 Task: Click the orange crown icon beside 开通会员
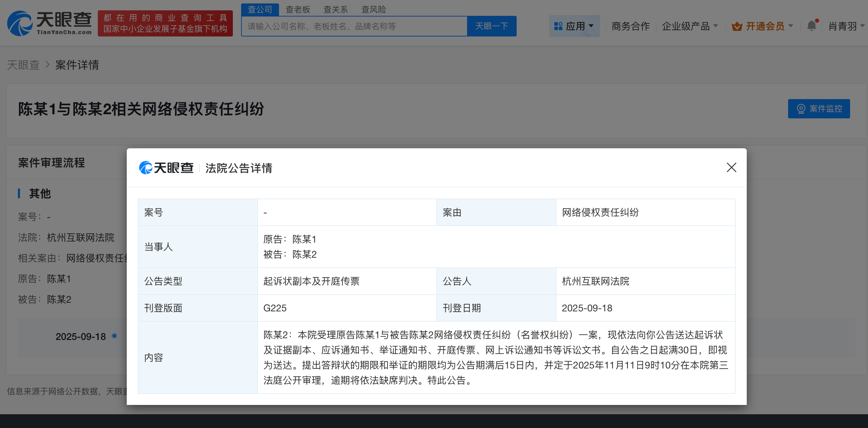[x=737, y=26]
